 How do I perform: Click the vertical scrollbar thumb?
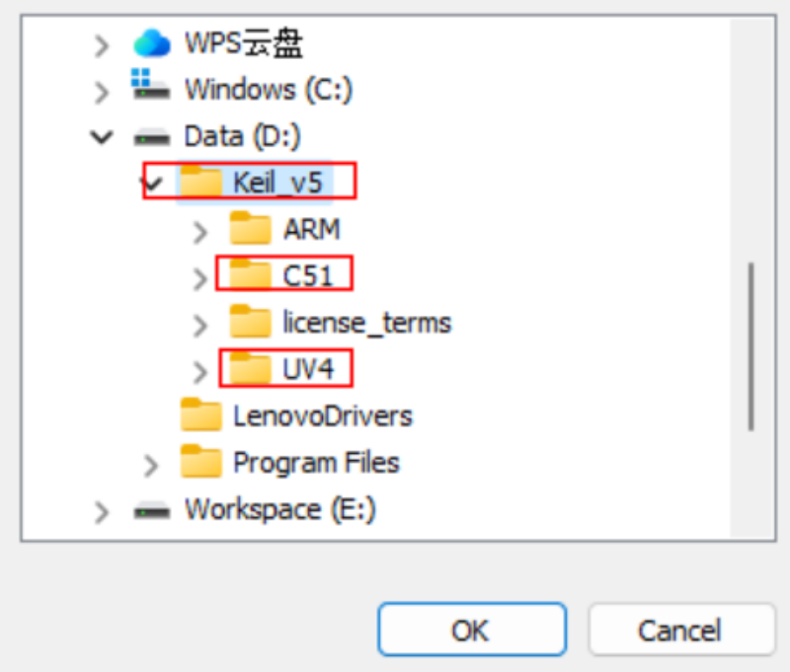(x=753, y=345)
